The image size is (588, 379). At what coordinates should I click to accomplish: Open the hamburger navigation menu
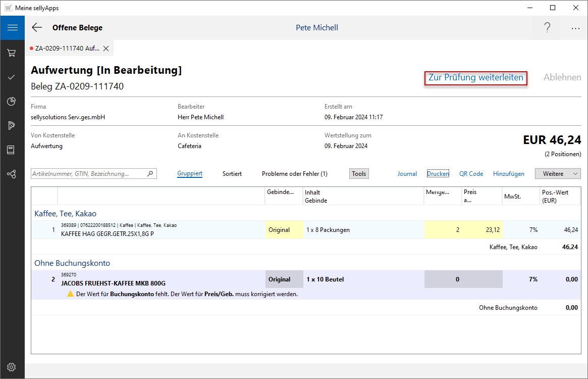click(12, 28)
